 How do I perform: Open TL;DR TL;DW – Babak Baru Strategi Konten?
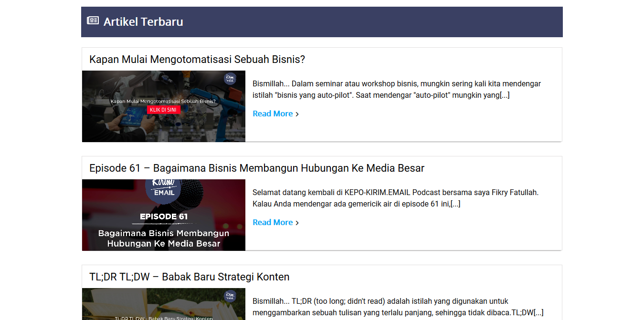point(190,277)
